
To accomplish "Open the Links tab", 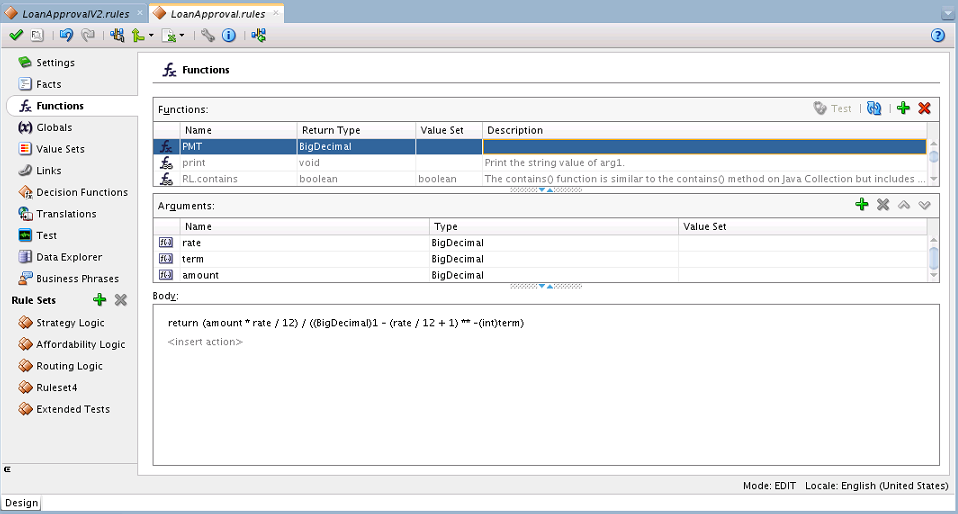I will [49, 171].
